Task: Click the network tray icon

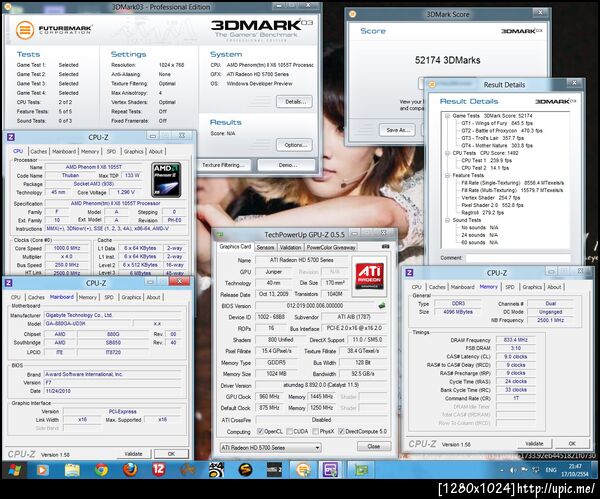Action: tap(536, 470)
